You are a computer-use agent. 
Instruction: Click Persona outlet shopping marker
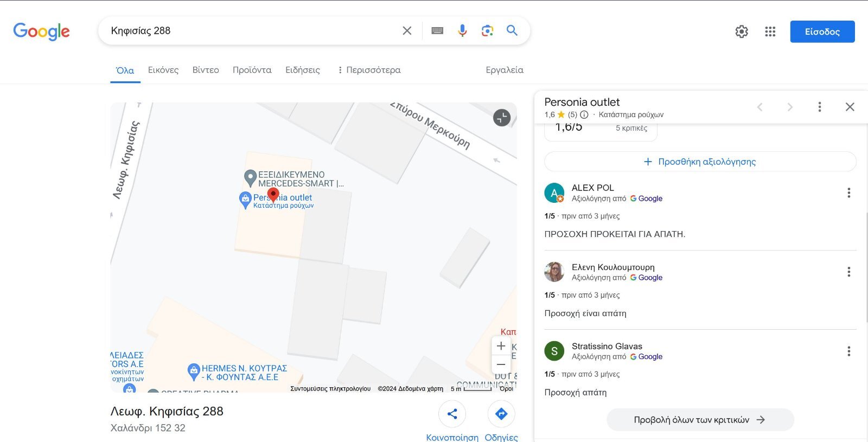(245, 200)
